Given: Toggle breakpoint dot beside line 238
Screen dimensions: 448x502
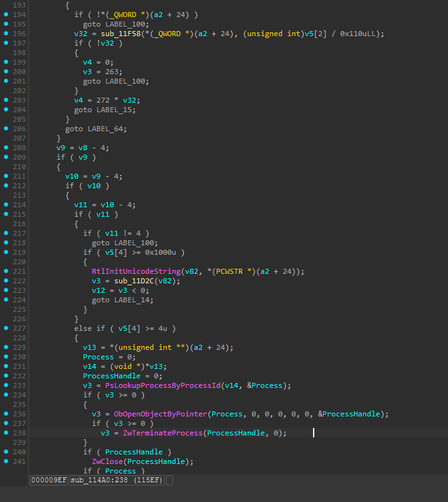Looking at the screenshot, I should tap(6, 433).
